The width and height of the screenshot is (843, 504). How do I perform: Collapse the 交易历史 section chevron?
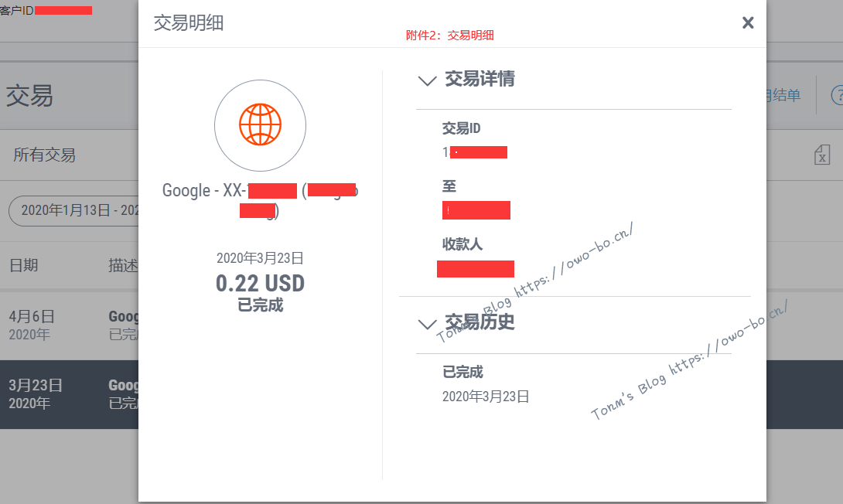[427, 323]
